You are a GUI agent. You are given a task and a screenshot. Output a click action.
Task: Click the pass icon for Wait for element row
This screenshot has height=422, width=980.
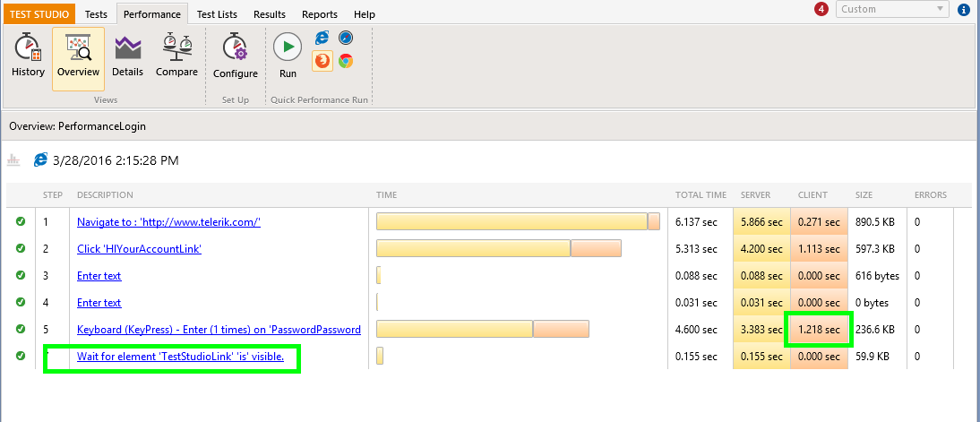coord(21,356)
